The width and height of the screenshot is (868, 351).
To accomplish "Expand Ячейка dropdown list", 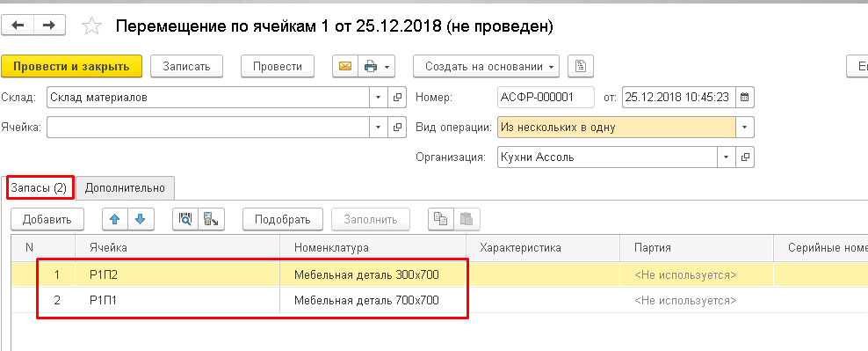I will coord(378,127).
